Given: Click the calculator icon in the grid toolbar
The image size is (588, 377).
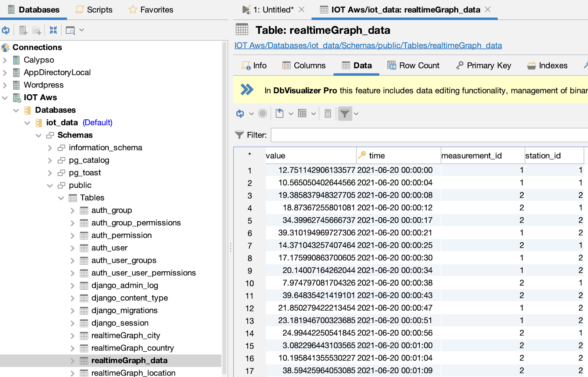Looking at the screenshot, I should click(328, 113).
